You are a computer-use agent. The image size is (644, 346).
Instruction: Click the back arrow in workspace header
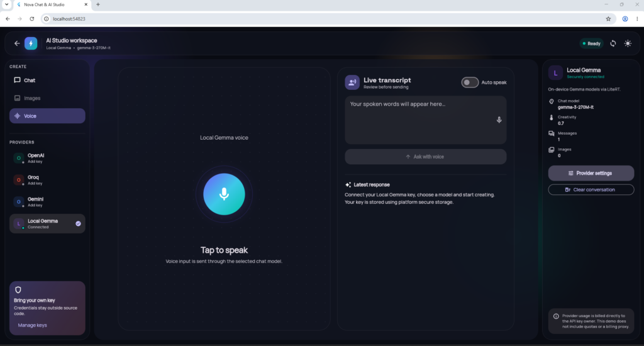(x=17, y=43)
